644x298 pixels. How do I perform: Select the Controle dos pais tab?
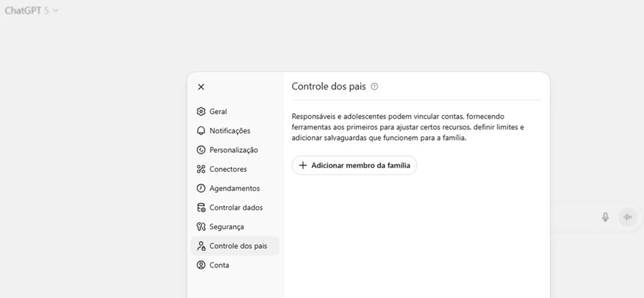(x=238, y=246)
